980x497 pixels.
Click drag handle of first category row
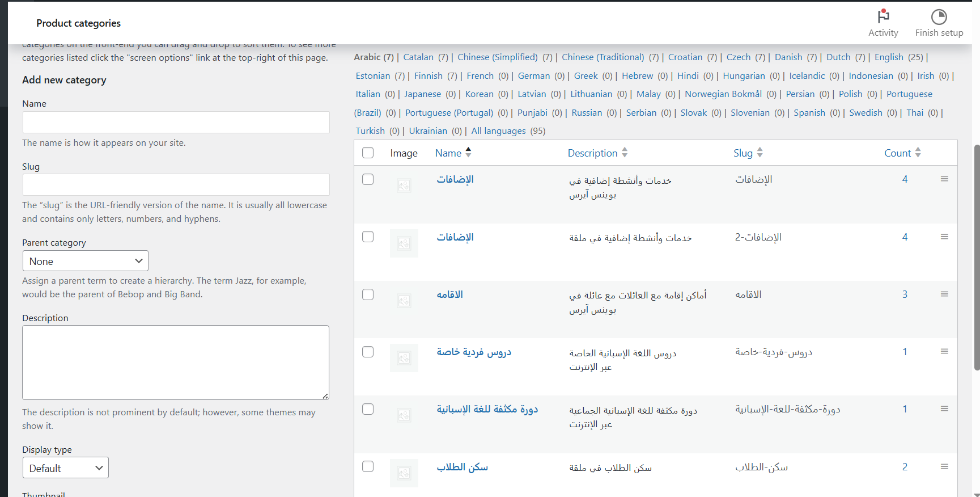(x=944, y=179)
